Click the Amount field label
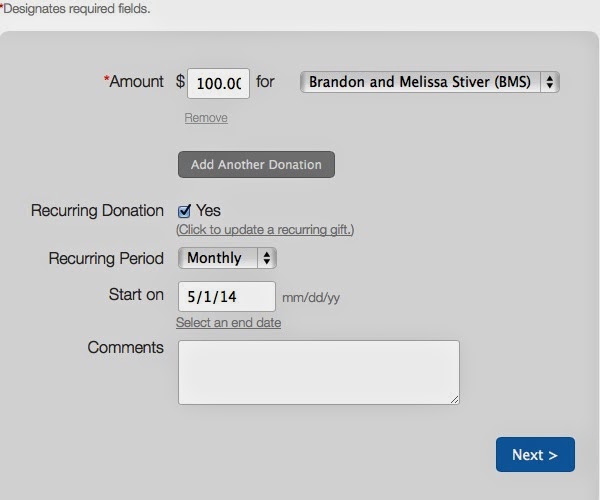This screenshot has height=500, width=600. click(134, 81)
